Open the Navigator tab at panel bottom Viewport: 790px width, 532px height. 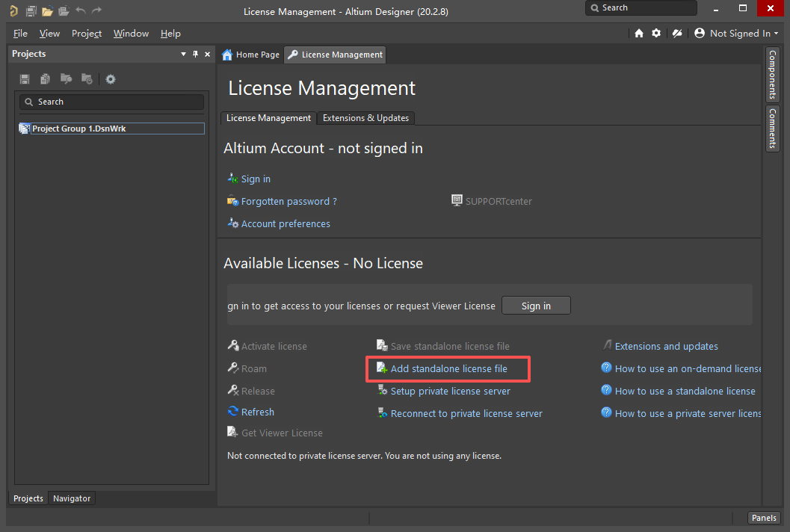point(72,498)
